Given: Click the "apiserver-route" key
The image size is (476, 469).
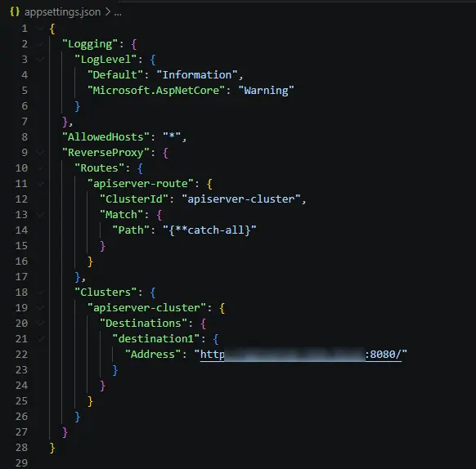Looking at the screenshot, I should click(140, 184).
